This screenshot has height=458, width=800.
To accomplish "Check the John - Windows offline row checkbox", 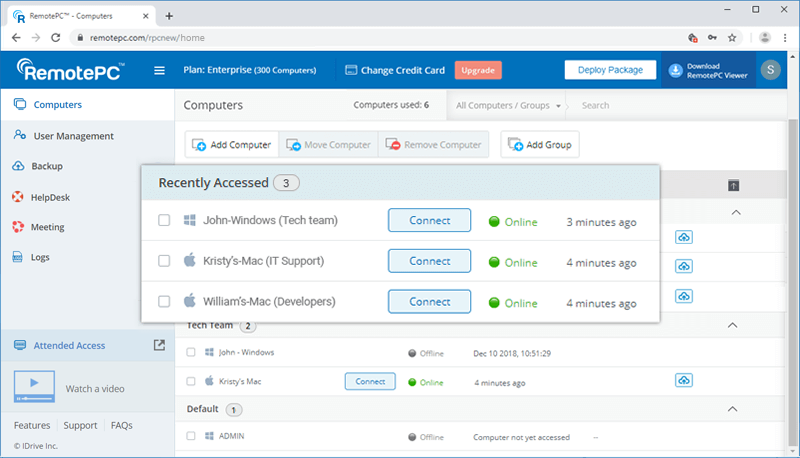I will (191, 352).
